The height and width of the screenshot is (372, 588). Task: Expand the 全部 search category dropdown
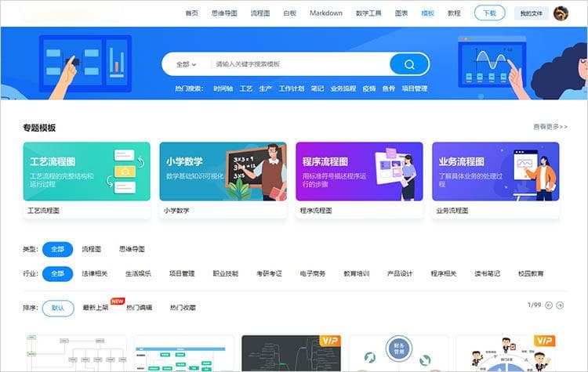pyautogui.click(x=186, y=64)
